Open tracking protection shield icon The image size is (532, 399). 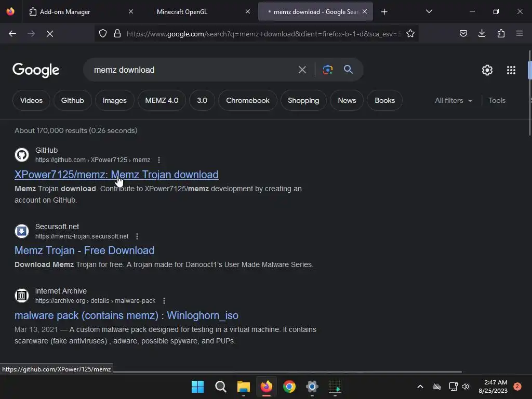click(x=103, y=34)
